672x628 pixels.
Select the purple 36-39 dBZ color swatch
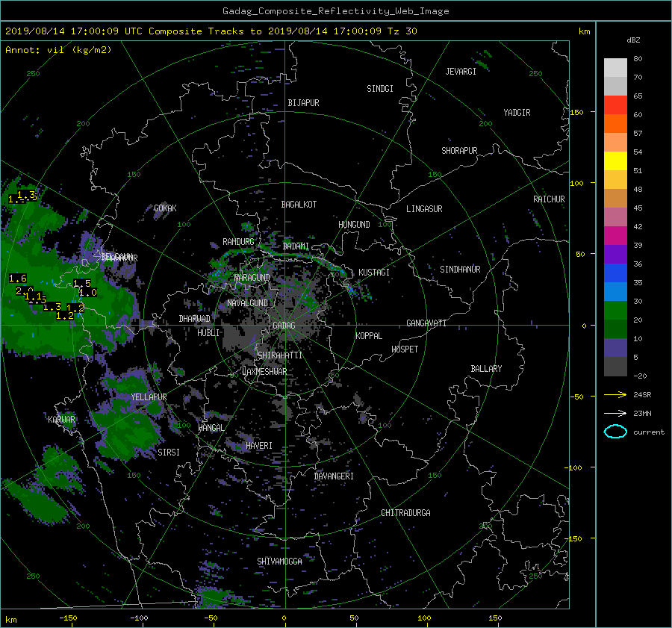coord(615,255)
